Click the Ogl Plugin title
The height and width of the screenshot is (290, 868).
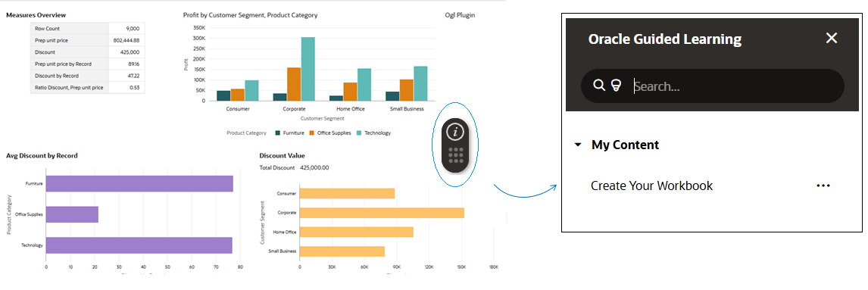coord(460,15)
